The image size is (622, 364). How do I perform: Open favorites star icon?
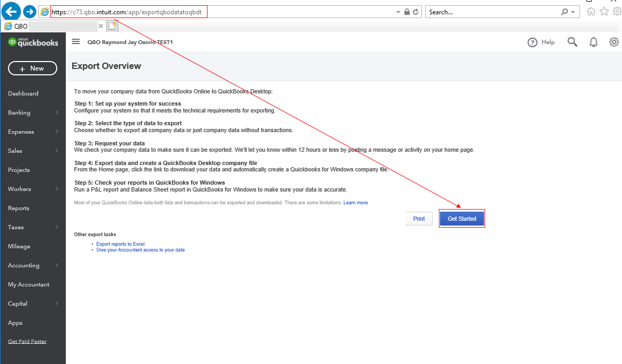(x=604, y=12)
